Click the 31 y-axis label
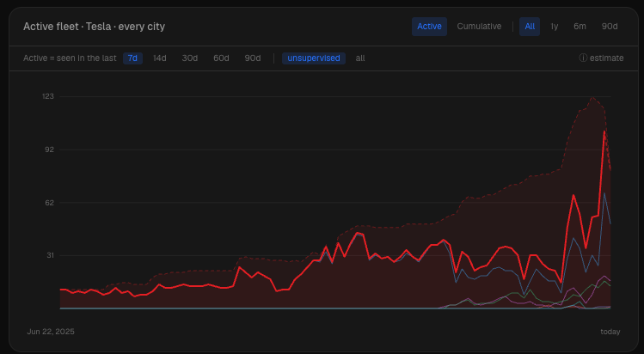Viewport: 644px width, 354px height. coord(49,255)
